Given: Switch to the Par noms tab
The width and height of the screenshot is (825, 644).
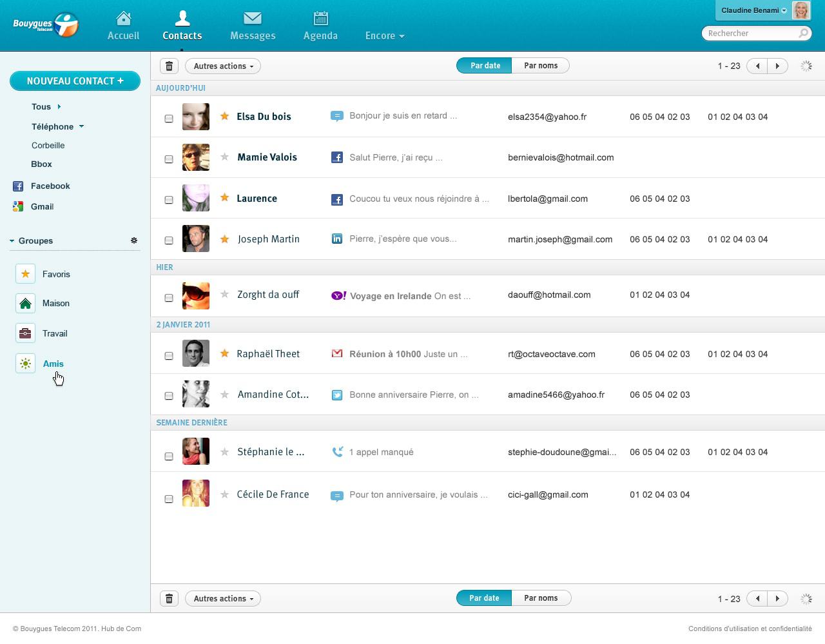Looking at the screenshot, I should click(541, 65).
